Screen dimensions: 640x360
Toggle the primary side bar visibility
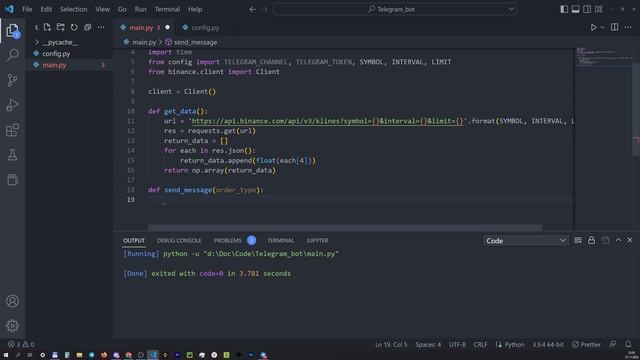564,9
